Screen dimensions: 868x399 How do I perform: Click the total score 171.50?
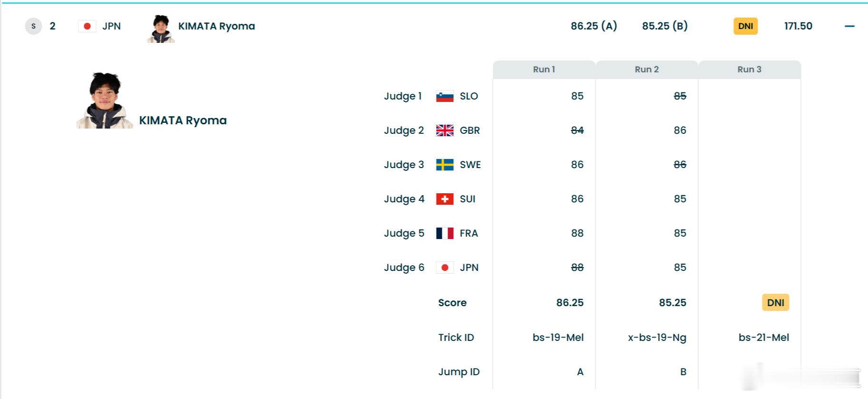798,26
